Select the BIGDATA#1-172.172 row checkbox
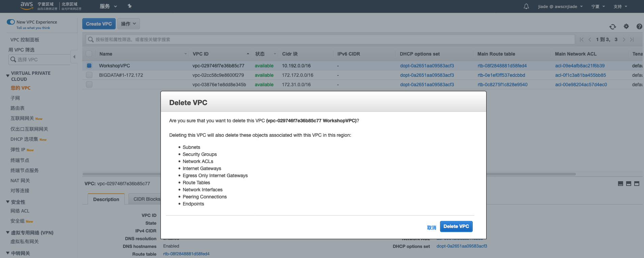The width and height of the screenshot is (644, 258). point(89,75)
